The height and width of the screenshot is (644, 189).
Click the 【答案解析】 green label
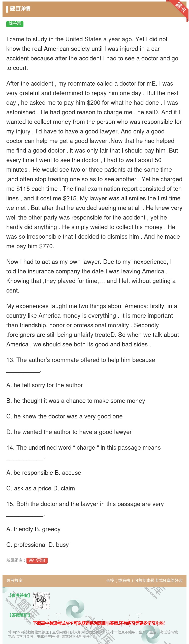pyautogui.click(x=20, y=615)
